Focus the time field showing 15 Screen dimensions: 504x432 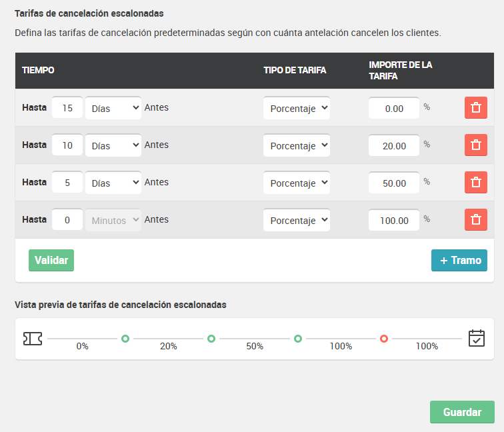pos(67,108)
